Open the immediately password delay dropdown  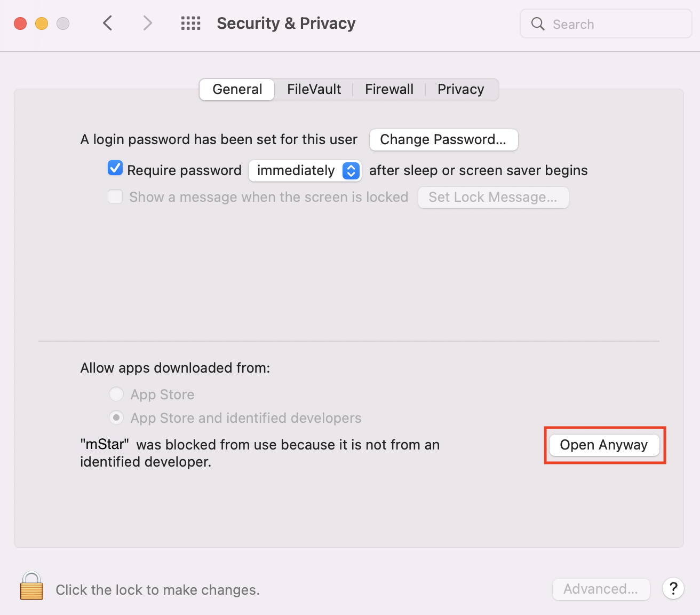coord(305,170)
